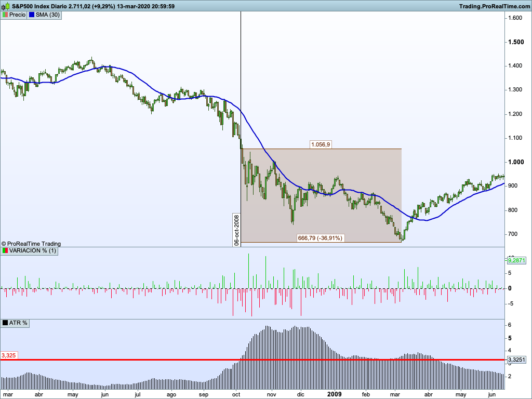This screenshot has height=399, width=532.
Task: Select the 1.056,9 top price label
Action: [320, 144]
